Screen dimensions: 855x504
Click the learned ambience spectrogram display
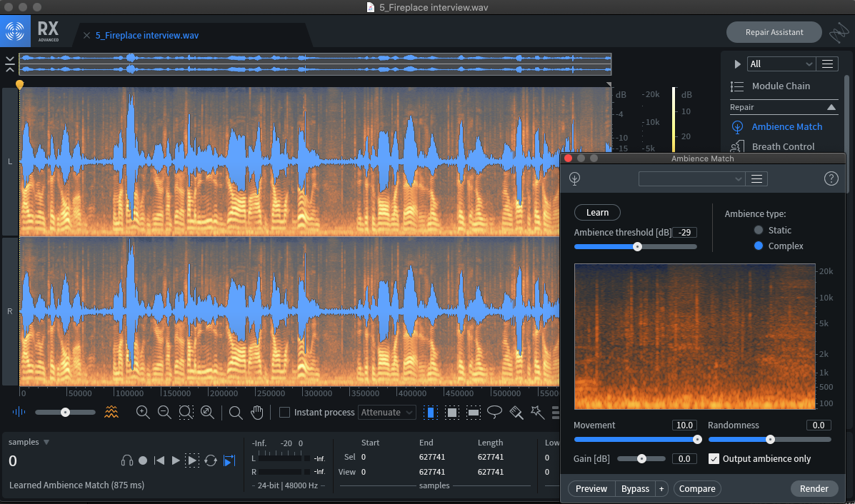pyautogui.click(x=695, y=337)
